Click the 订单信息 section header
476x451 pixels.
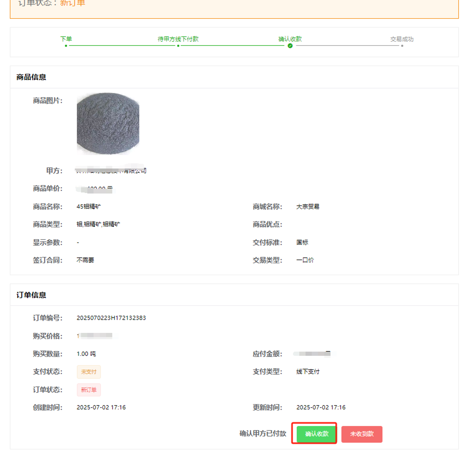click(31, 295)
